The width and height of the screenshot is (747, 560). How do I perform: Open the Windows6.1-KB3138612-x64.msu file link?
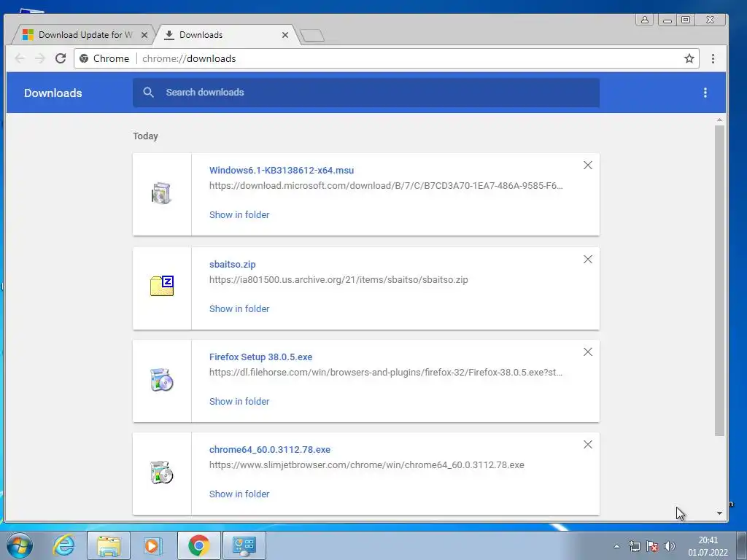pyautogui.click(x=282, y=170)
